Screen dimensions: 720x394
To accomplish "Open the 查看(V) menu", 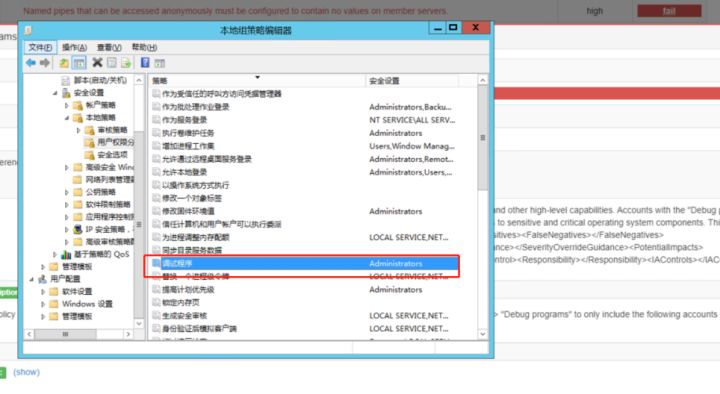I will pyautogui.click(x=109, y=47).
